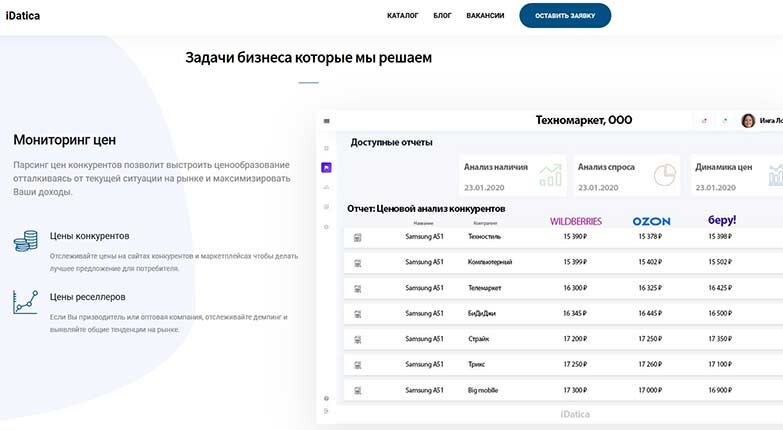783x430 pixels.
Task: Select competitor name Big mobile
Action: [483, 390]
